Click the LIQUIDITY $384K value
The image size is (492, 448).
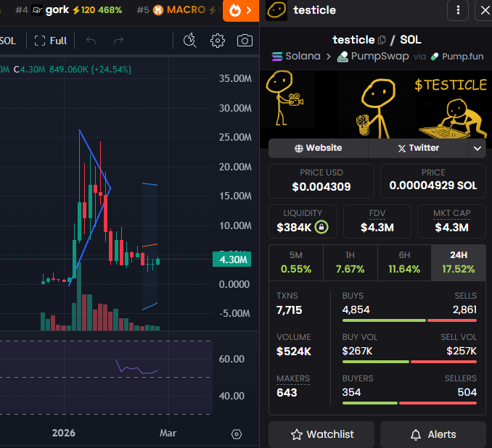pos(294,228)
